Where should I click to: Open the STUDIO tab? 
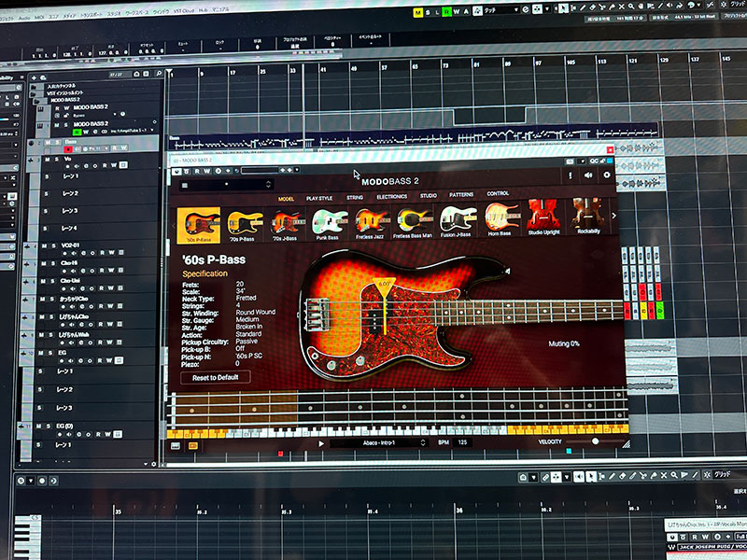(429, 196)
